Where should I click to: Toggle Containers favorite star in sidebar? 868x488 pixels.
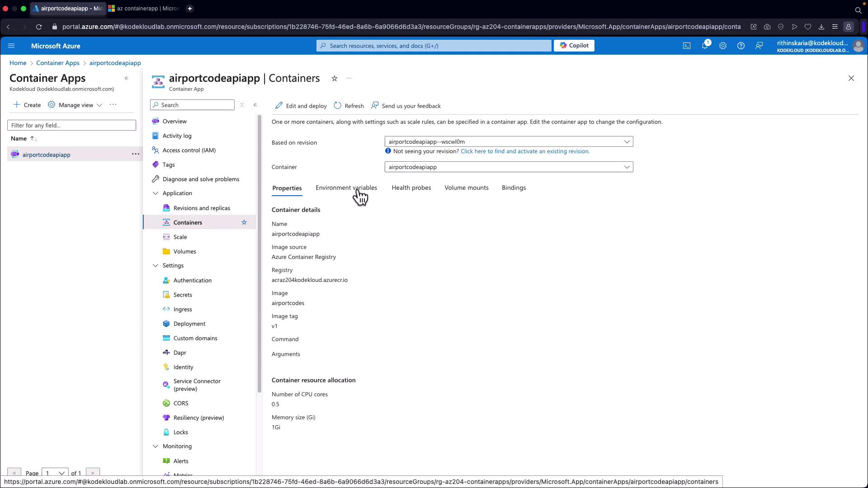coord(244,222)
